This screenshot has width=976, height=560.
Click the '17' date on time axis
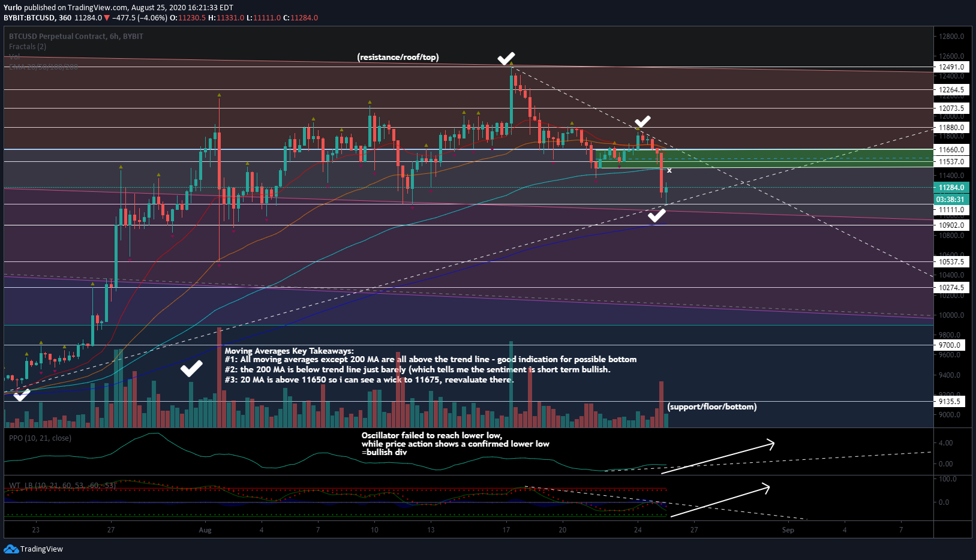pos(506,530)
